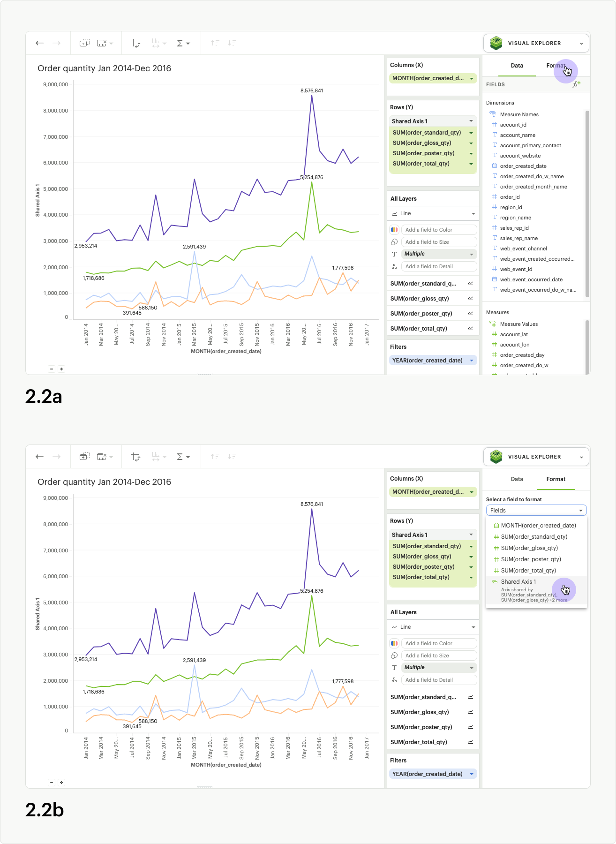This screenshot has height=844, width=616.
Task: Open the Line mark type dropdown in 2.2a
Action: (433, 213)
